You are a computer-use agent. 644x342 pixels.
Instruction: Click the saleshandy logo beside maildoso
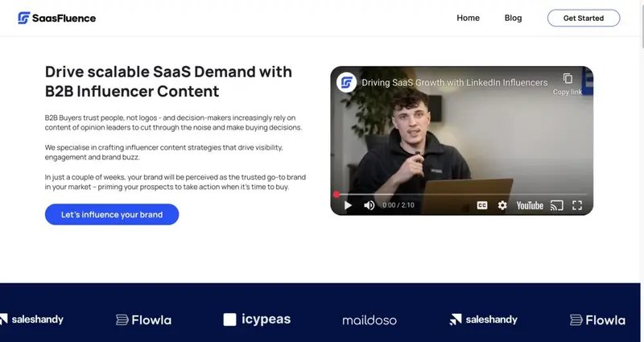click(x=483, y=319)
